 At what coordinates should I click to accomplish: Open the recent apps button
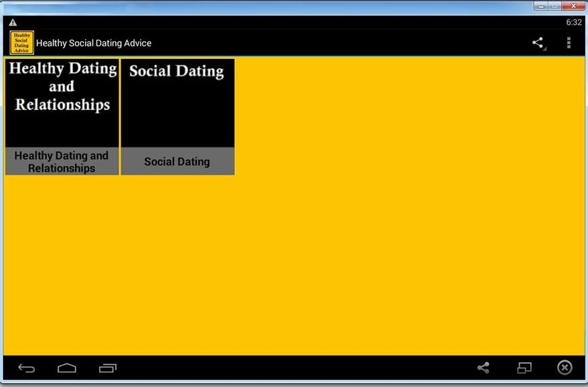coord(107,369)
